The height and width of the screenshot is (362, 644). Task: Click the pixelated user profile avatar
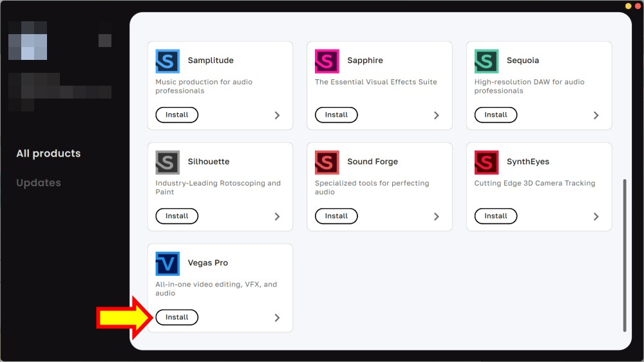click(28, 41)
